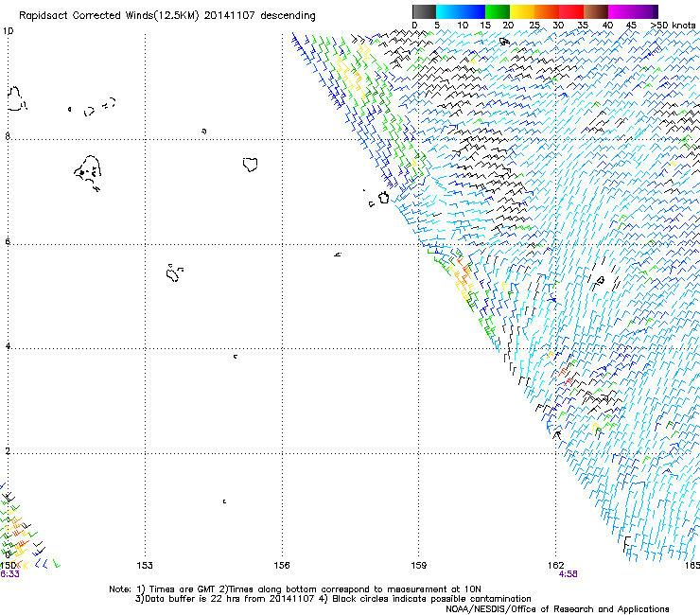This screenshot has height=615, width=700.
Task: Click the legend tick label 40
Action: (607, 26)
